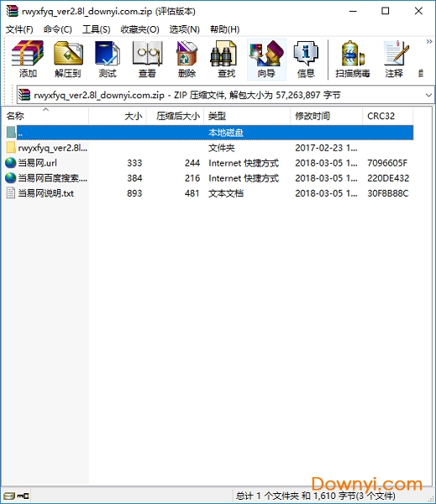Open the View (查看) tool
The width and height of the screenshot is (436, 504).
tap(147, 59)
